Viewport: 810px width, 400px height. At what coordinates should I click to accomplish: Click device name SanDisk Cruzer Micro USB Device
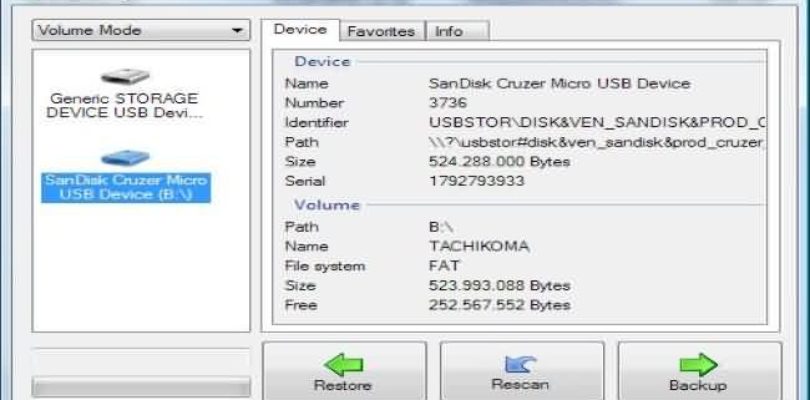559,83
